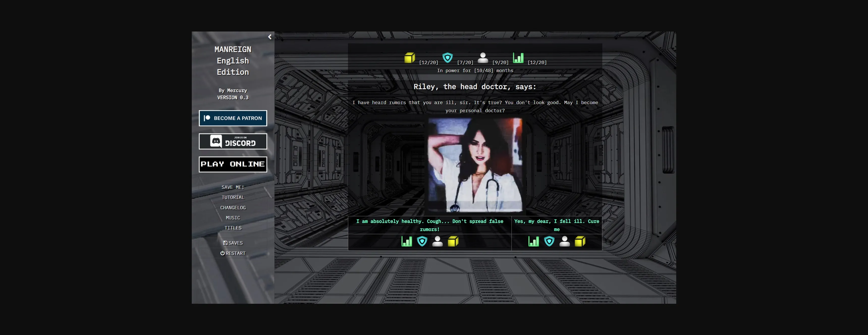
Task: Open the Changelog entry
Action: (x=233, y=208)
